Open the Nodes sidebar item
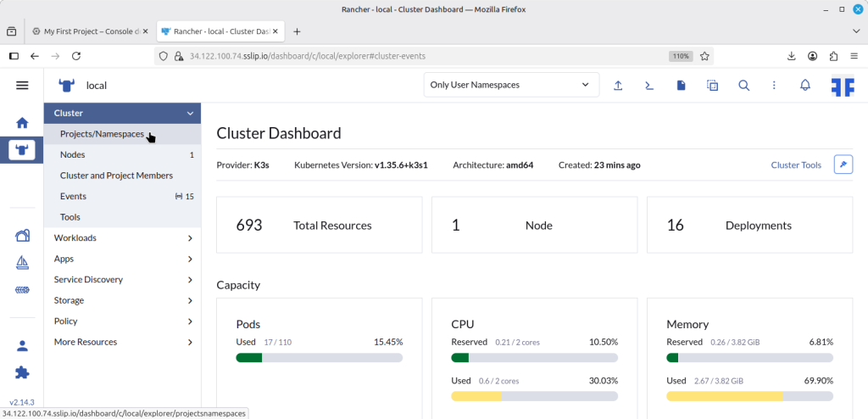The height and width of the screenshot is (419, 868). click(x=122, y=154)
